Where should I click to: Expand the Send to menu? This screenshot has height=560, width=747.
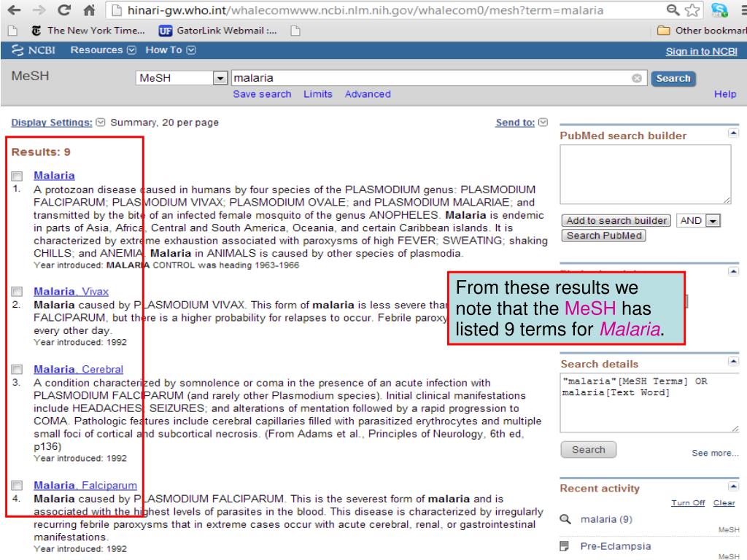tap(522, 122)
